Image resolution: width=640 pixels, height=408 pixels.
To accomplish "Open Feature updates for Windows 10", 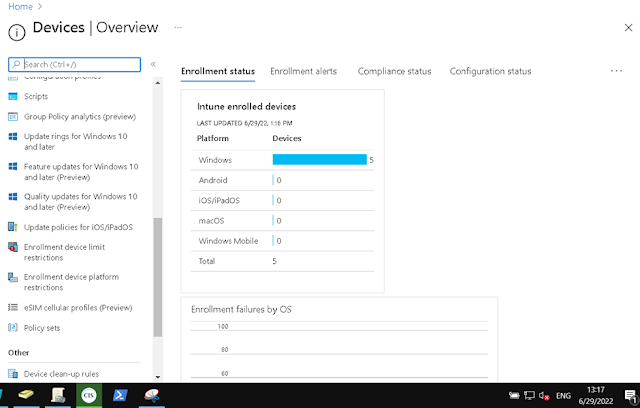I will (x=81, y=172).
